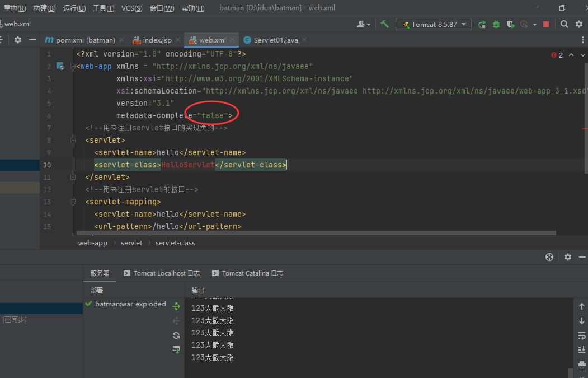Click the servlet breadcrumb in the path bar
Image resolution: width=588 pixels, height=378 pixels.
(131, 243)
